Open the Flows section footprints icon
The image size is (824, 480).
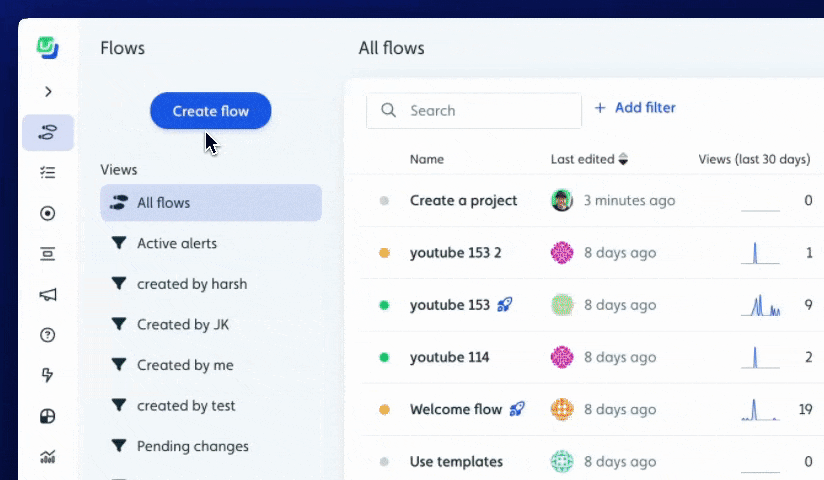click(48, 132)
